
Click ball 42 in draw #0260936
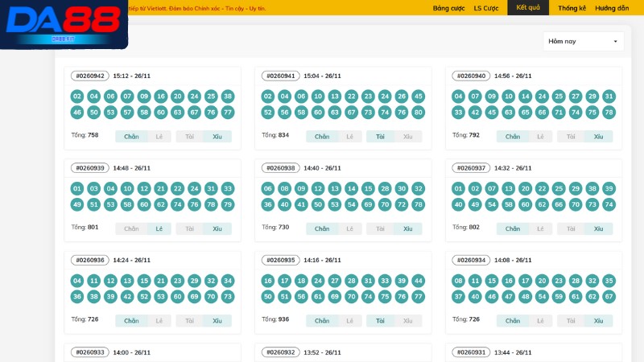[127, 297]
